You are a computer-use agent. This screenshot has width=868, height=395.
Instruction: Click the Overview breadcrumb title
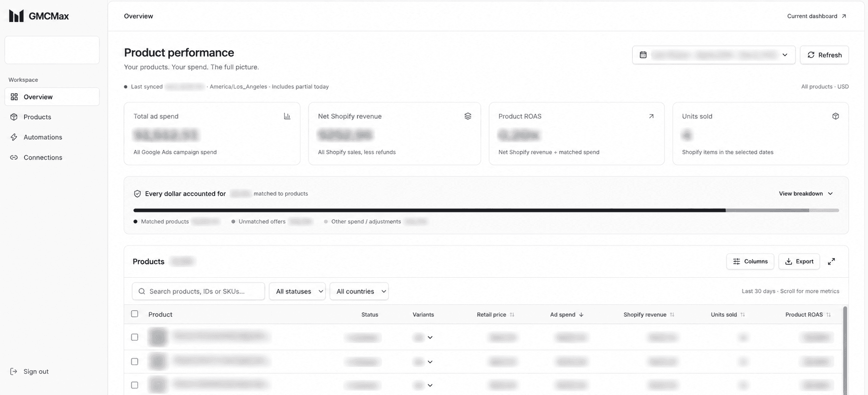tap(138, 16)
